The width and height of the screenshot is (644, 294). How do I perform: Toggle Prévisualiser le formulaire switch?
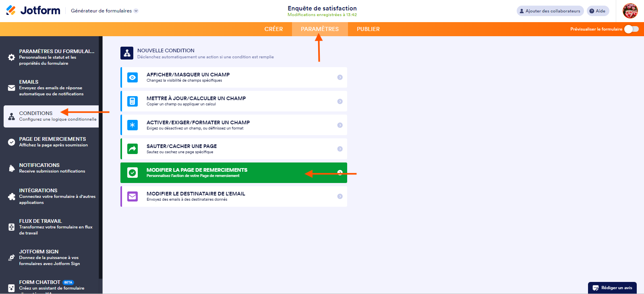(631, 29)
